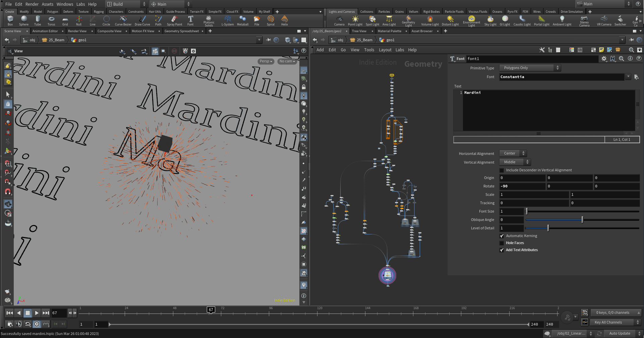Select the Box shelf tool
Viewport: 644px width, 338px height.
click(x=10, y=21)
